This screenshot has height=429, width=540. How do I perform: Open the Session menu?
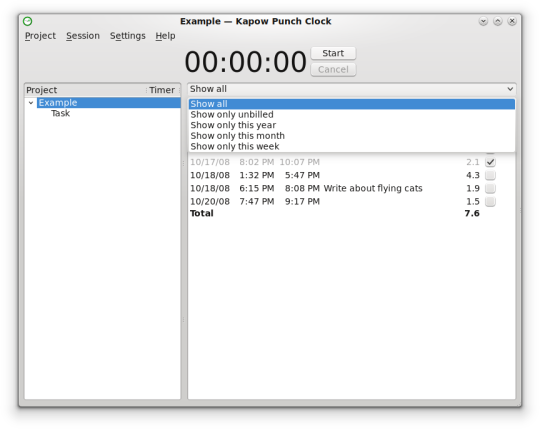coord(83,36)
